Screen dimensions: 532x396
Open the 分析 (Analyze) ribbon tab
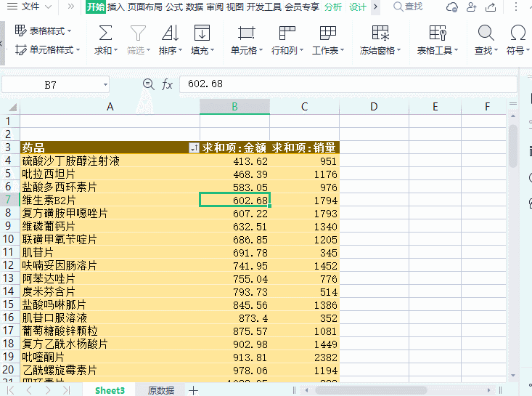[x=333, y=7]
